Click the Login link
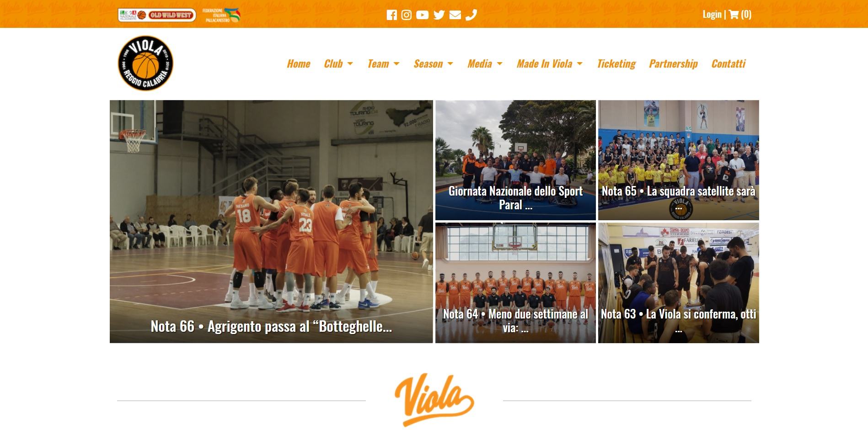This screenshot has height=430, width=868. (712, 14)
